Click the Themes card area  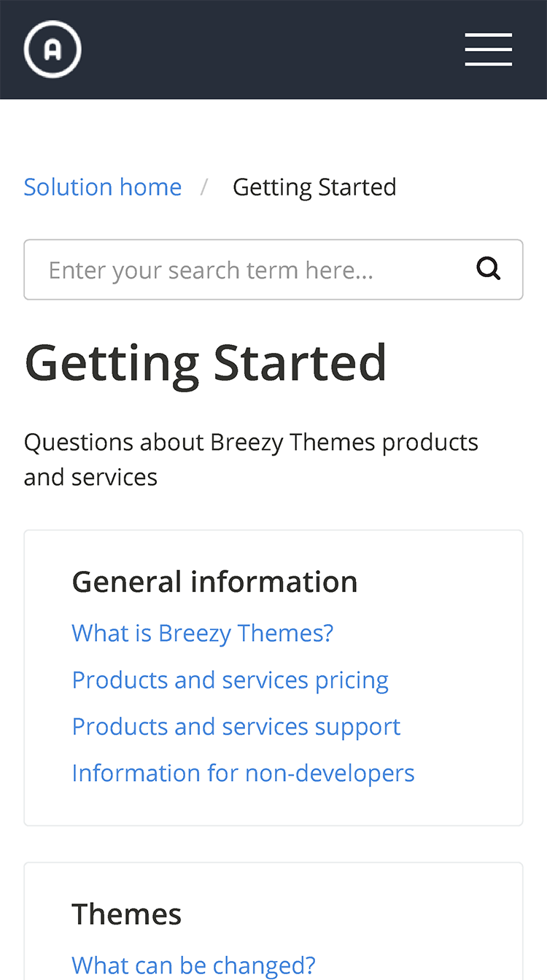(273, 922)
